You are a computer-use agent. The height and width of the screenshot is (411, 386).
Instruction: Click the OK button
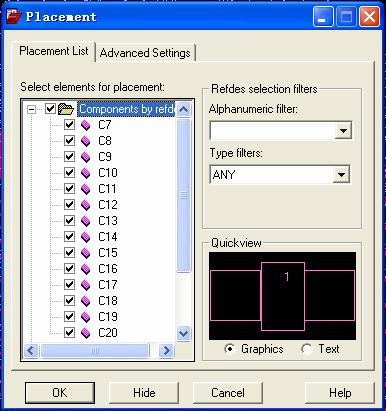click(60, 393)
